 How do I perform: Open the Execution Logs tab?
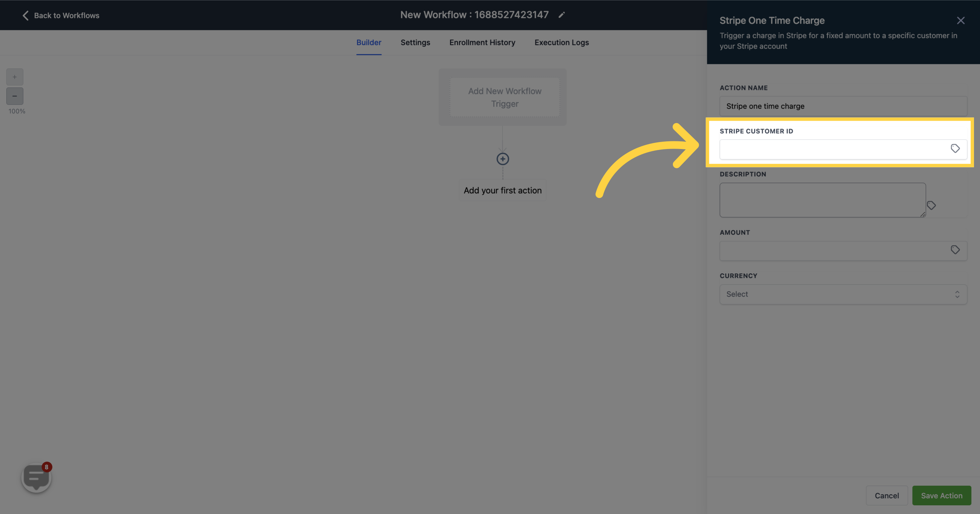point(562,43)
